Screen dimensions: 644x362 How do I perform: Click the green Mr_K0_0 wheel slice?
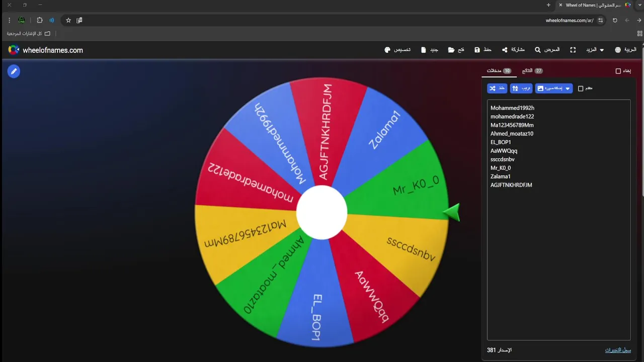pyautogui.click(x=403, y=189)
